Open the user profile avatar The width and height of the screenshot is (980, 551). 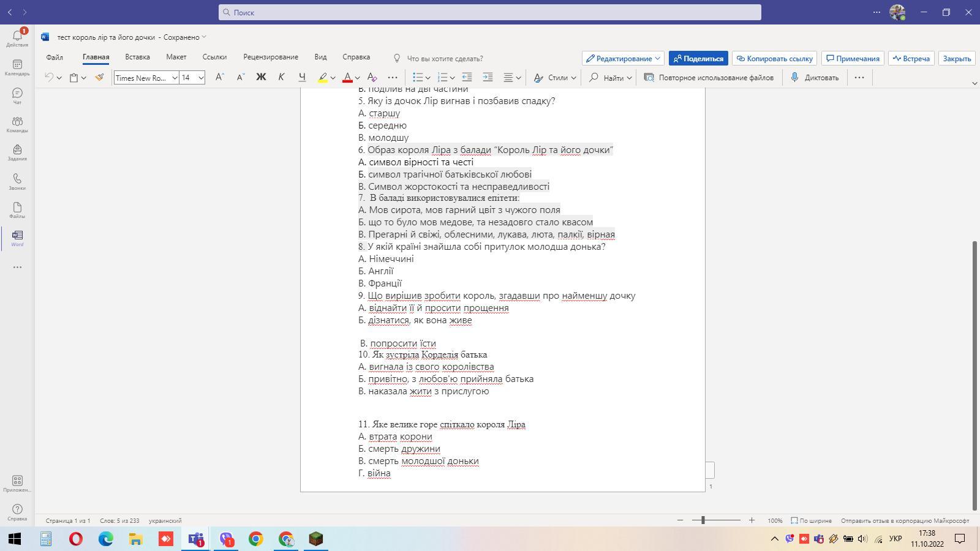[897, 12]
